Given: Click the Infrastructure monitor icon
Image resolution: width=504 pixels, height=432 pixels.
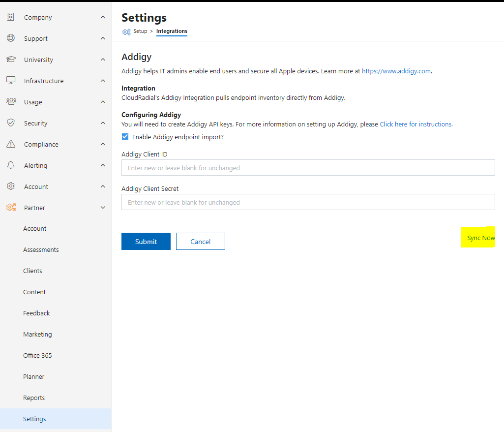Looking at the screenshot, I should coord(11,80).
